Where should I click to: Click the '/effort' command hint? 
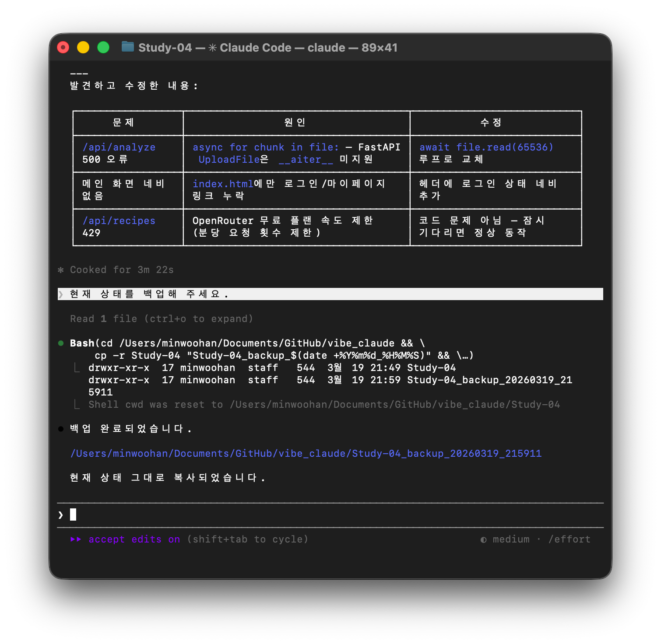[570, 539]
